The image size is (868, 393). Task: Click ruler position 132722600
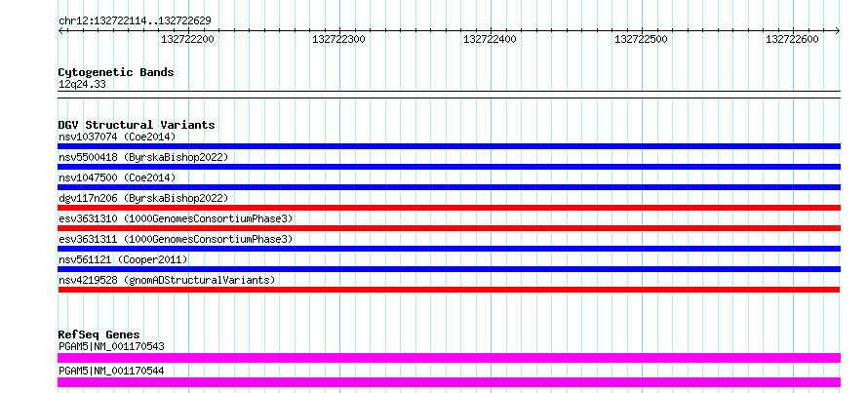[792, 39]
